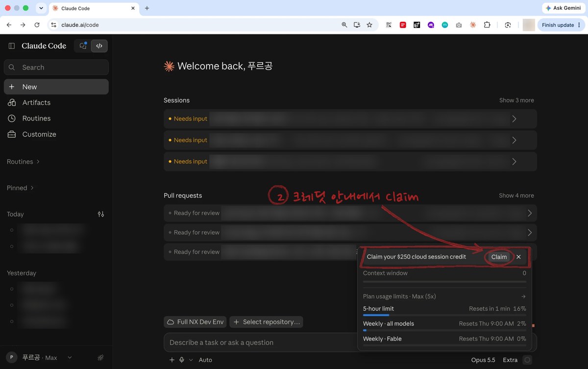Open the camera extension icon
The image size is (588, 369).
click(x=459, y=25)
